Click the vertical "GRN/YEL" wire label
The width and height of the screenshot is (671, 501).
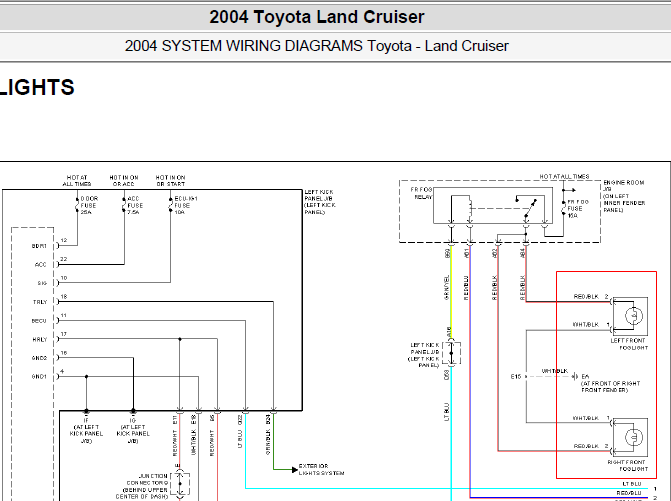click(x=447, y=287)
